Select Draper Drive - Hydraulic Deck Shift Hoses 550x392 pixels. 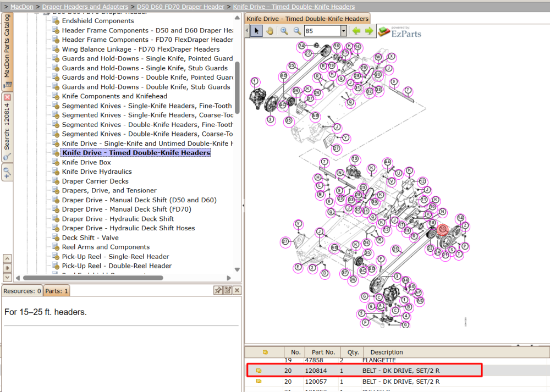pyautogui.click(x=128, y=228)
